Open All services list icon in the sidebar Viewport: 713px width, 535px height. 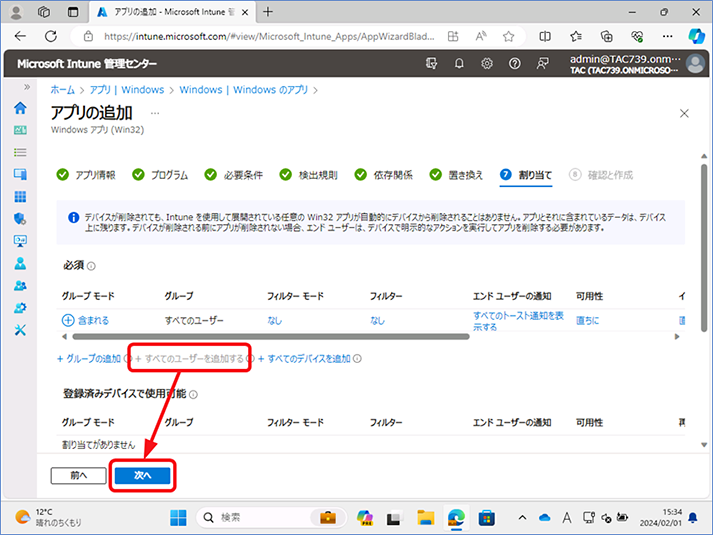[20, 152]
